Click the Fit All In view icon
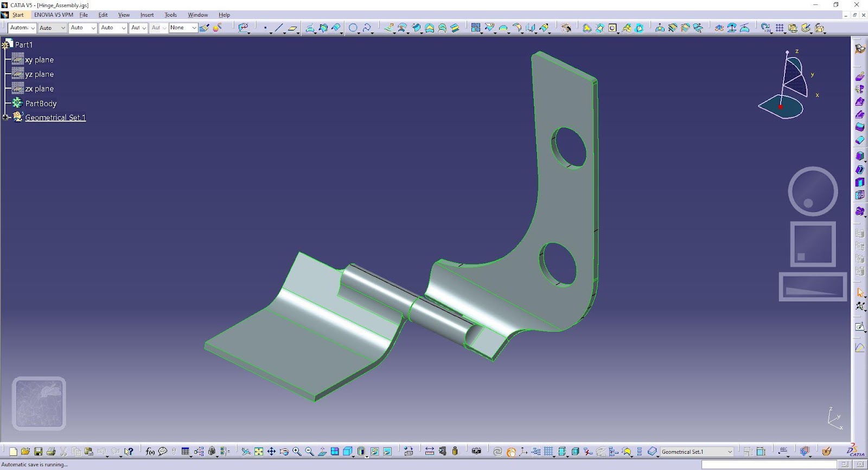The height and width of the screenshot is (470, 868). 259,452
